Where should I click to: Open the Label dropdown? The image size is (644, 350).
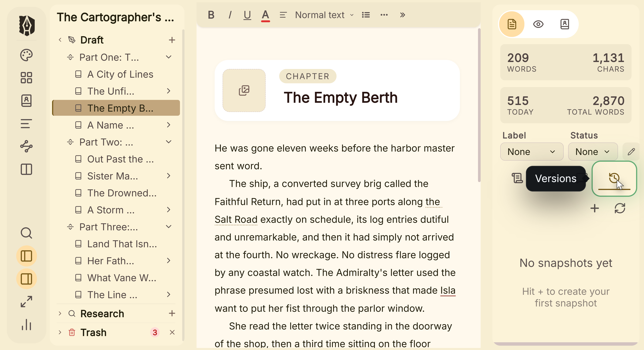(532, 152)
